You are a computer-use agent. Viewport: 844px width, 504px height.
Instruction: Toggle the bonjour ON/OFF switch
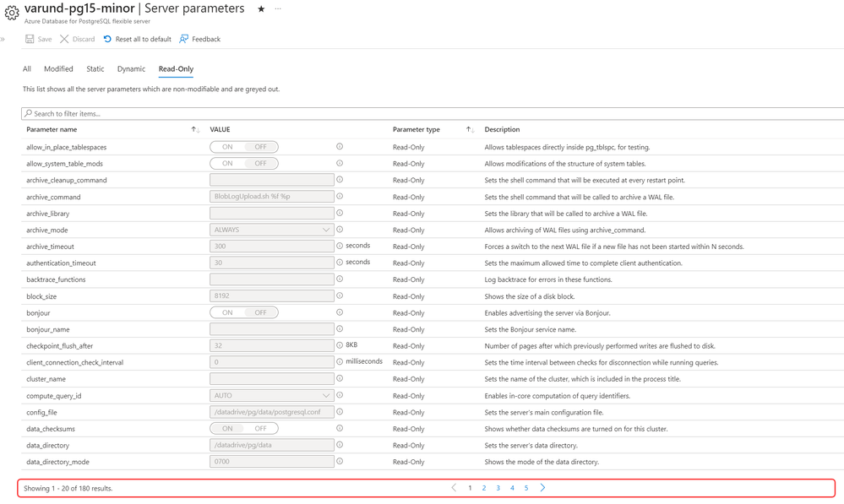point(244,312)
